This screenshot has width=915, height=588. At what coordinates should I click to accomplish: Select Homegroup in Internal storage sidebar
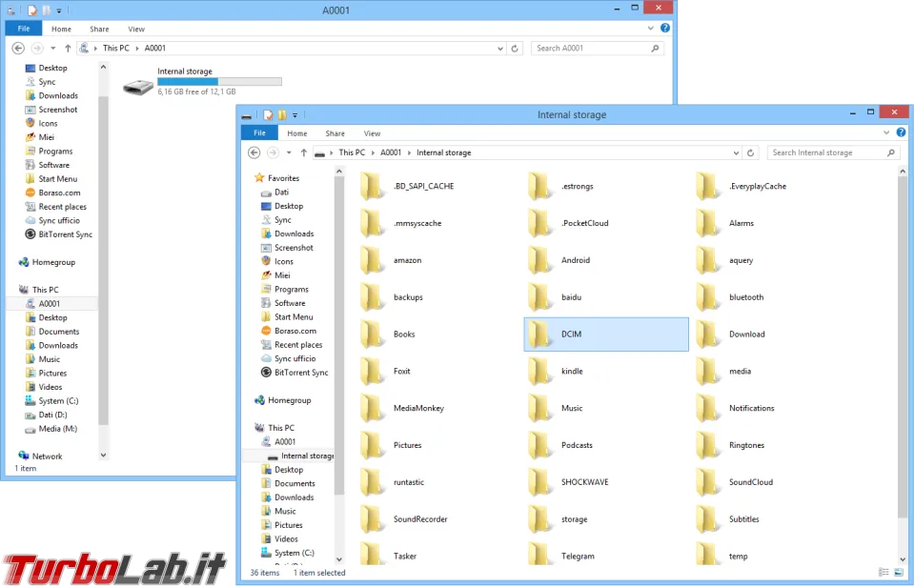(x=283, y=401)
